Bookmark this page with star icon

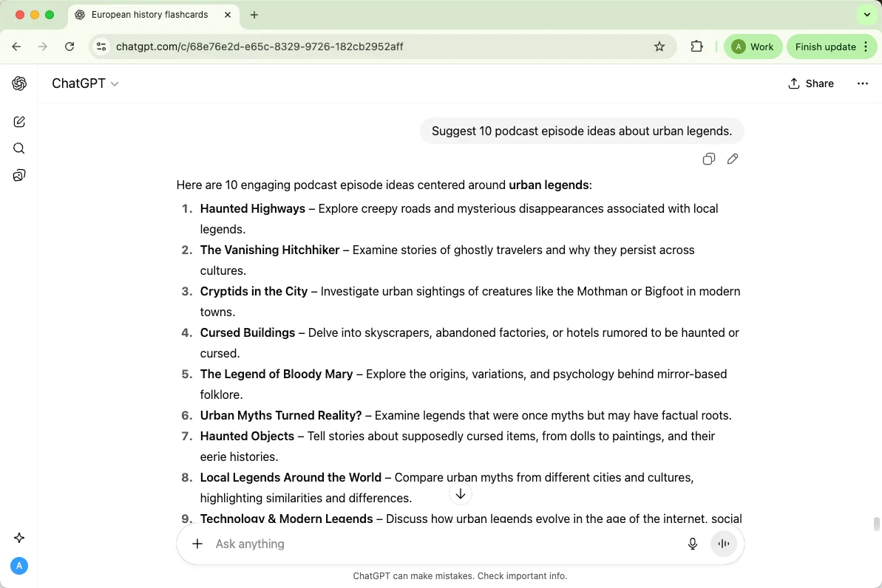pos(659,47)
